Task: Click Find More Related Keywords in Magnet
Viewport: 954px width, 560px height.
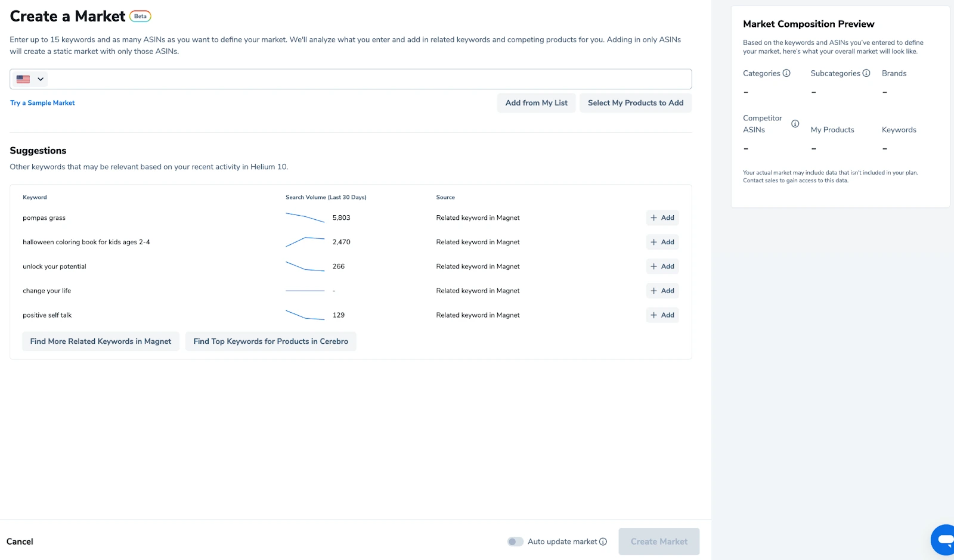Action: pos(101,341)
